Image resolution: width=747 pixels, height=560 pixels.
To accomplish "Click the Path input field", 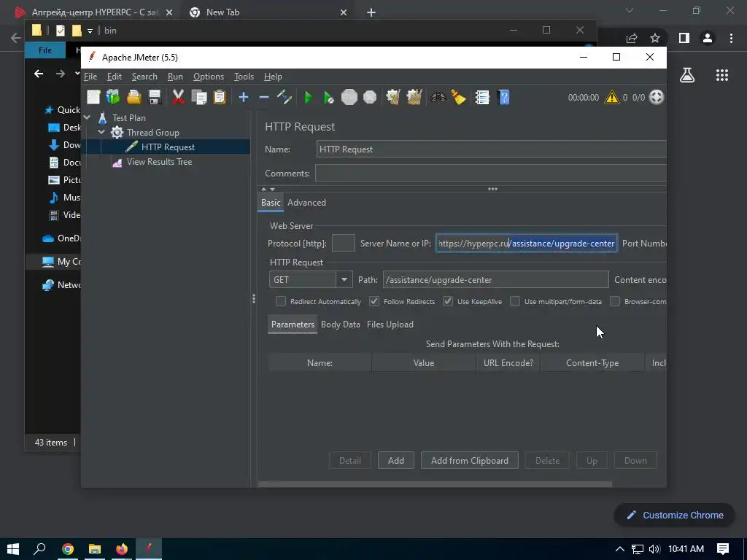I will 495,279.
